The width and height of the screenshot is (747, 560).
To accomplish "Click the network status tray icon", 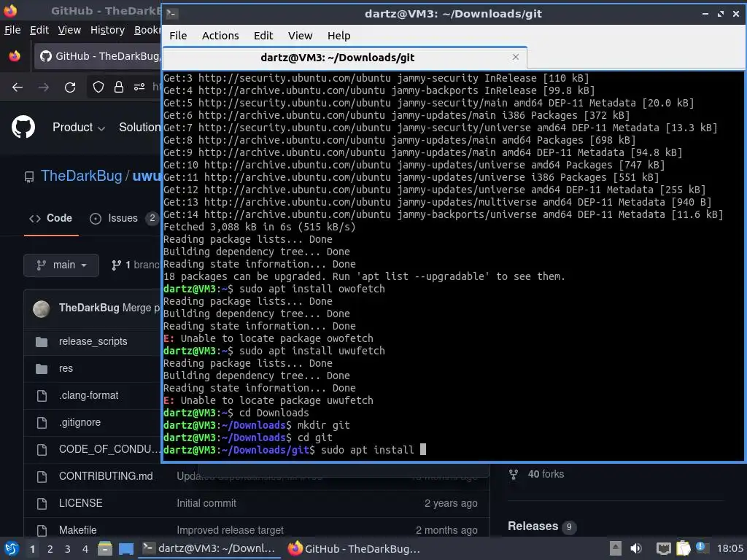I will click(663, 548).
